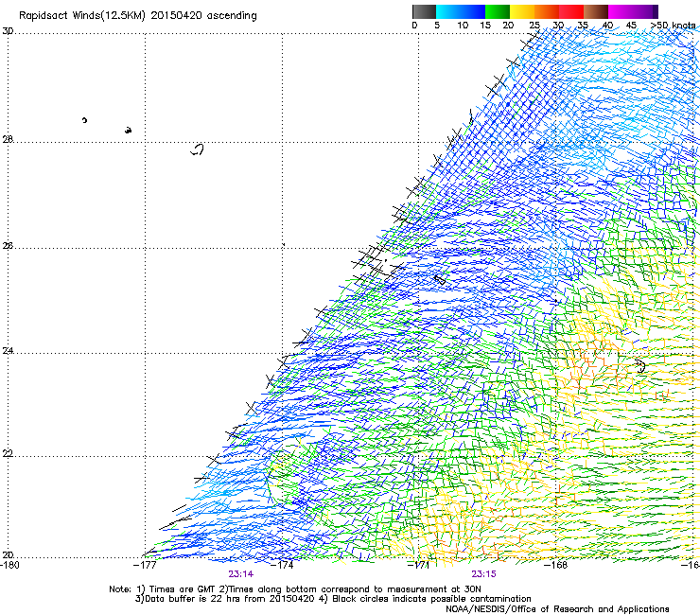Image resolution: width=700 pixels, height=615 pixels.
Task: Click the longitude label '-171'
Action: (418, 565)
